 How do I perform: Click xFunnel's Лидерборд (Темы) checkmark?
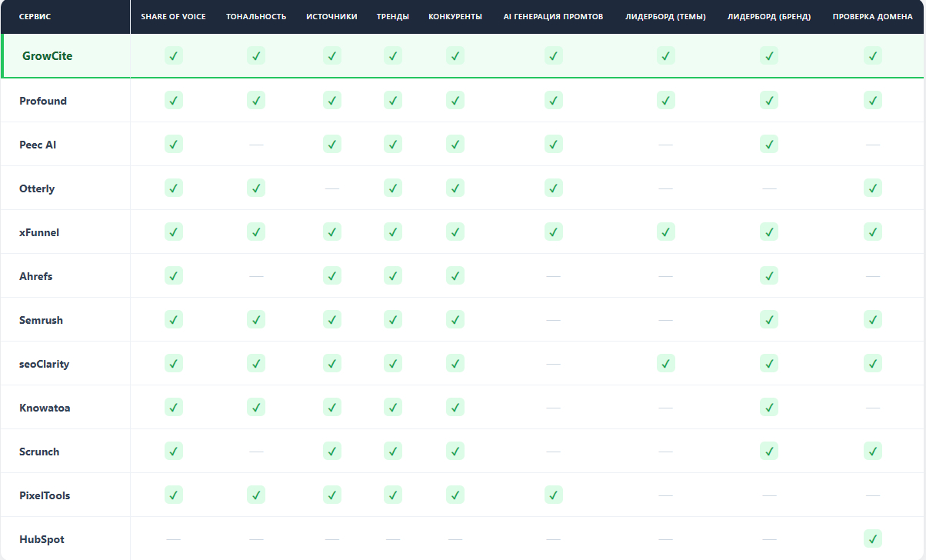(x=666, y=232)
